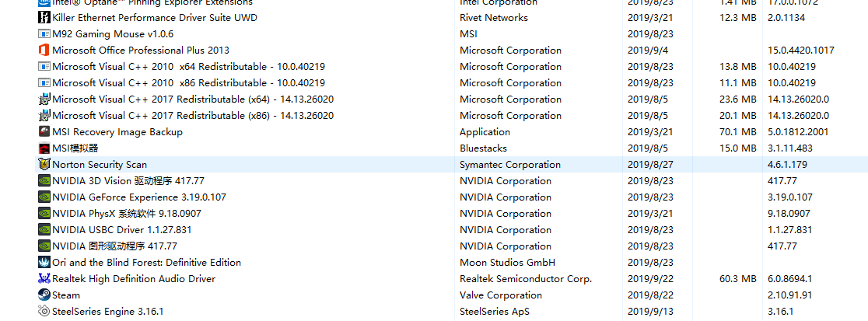This screenshot has width=868, height=321.
Task: Select Visual C++ 2017 Redistributable (x86) row
Action: pyautogui.click(x=193, y=116)
